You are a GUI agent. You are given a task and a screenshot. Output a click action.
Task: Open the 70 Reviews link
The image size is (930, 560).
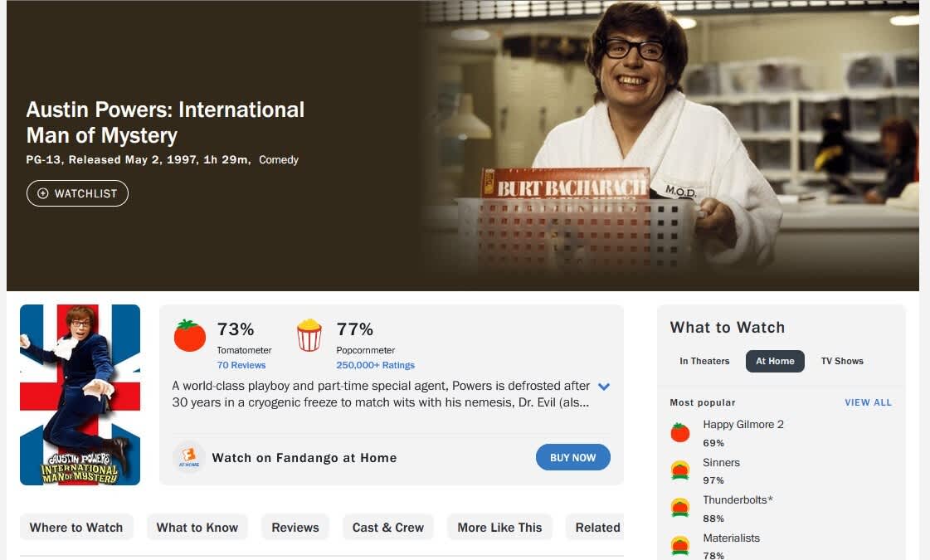241,365
